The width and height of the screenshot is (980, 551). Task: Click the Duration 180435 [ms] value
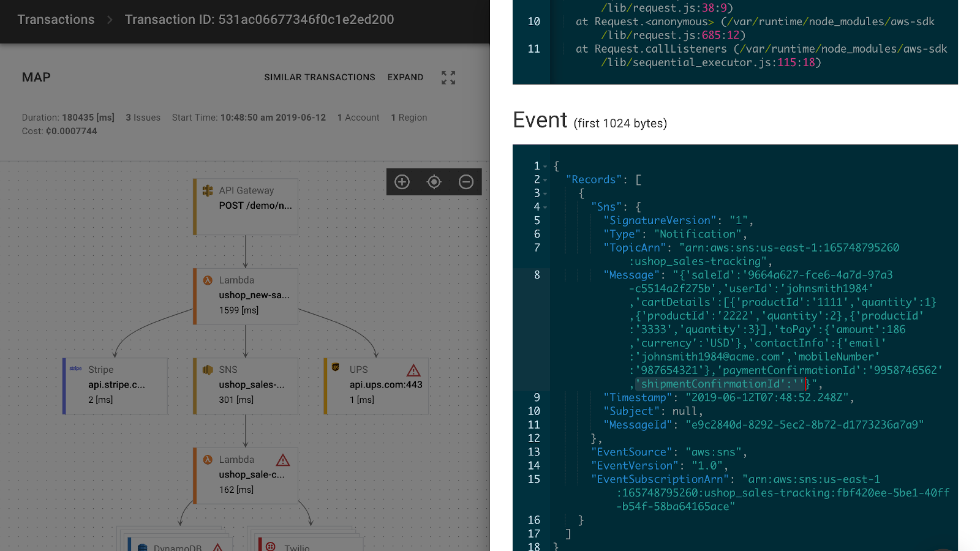pyautogui.click(x=88, y=118)
